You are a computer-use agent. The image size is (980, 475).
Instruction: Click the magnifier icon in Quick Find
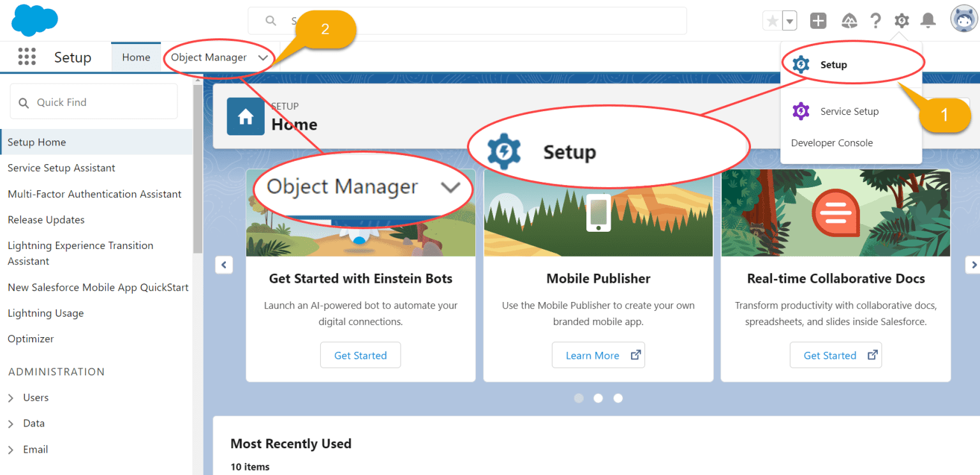pyautogui.click(x=24, y=103)
